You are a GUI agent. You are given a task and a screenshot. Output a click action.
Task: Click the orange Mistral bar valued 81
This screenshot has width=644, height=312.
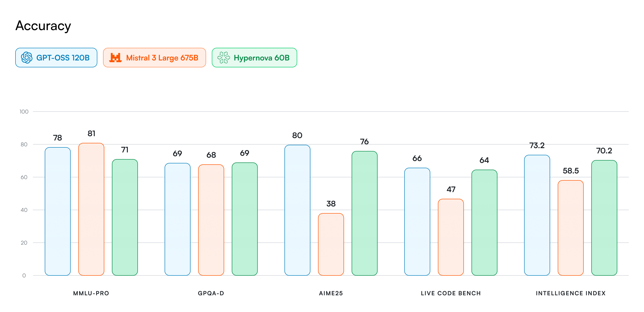91,209
